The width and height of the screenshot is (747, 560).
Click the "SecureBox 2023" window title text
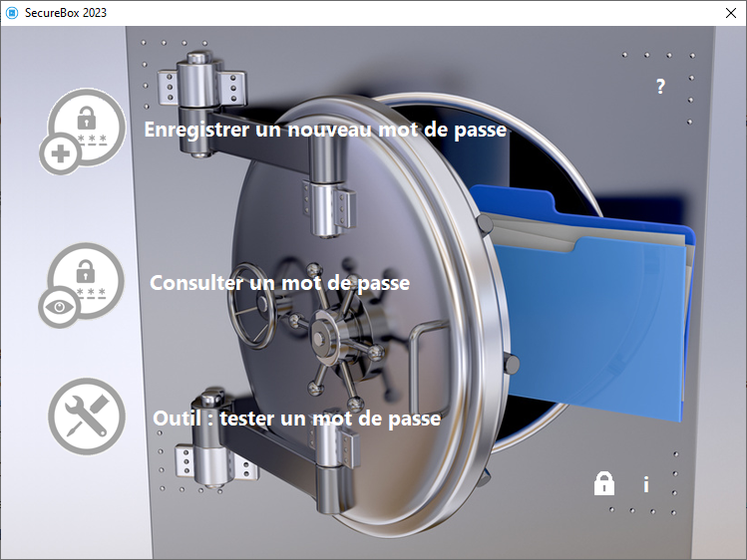pos(66,13)
